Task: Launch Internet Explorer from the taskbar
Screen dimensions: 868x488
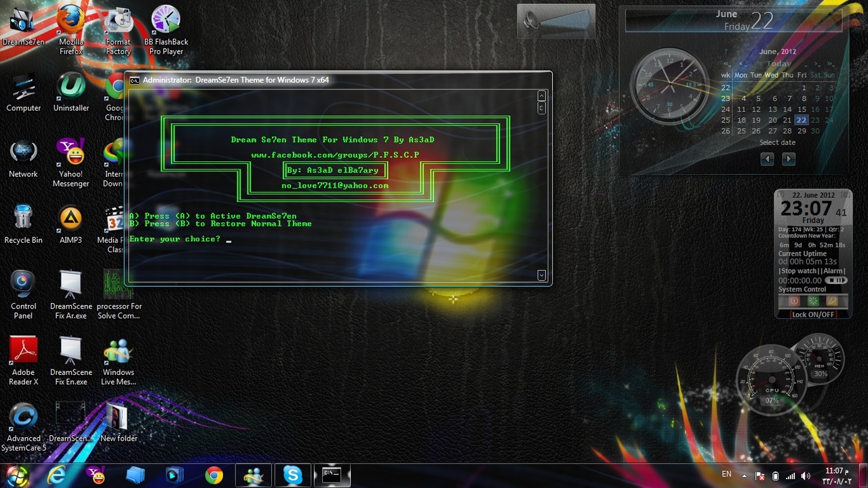Action: (x=57, y=475)
